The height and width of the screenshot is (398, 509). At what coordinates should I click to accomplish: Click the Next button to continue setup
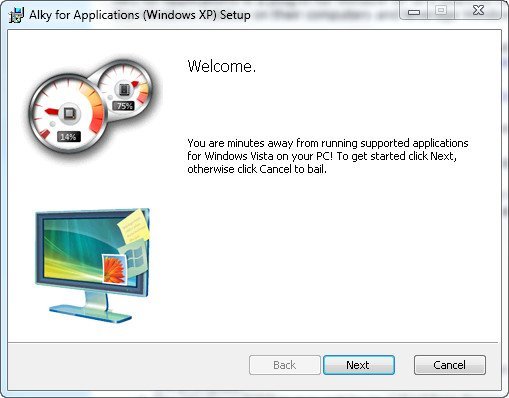359,365
